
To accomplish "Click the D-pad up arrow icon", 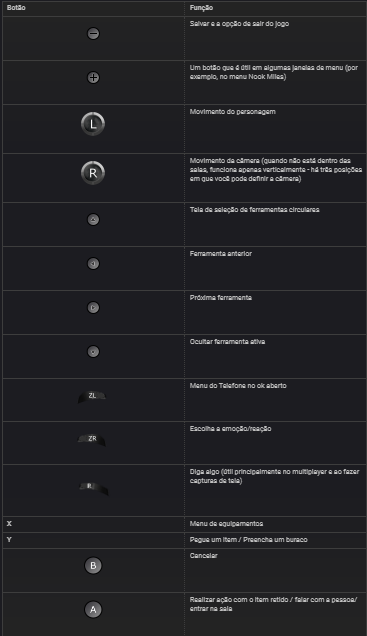I will tap(93, 219).
